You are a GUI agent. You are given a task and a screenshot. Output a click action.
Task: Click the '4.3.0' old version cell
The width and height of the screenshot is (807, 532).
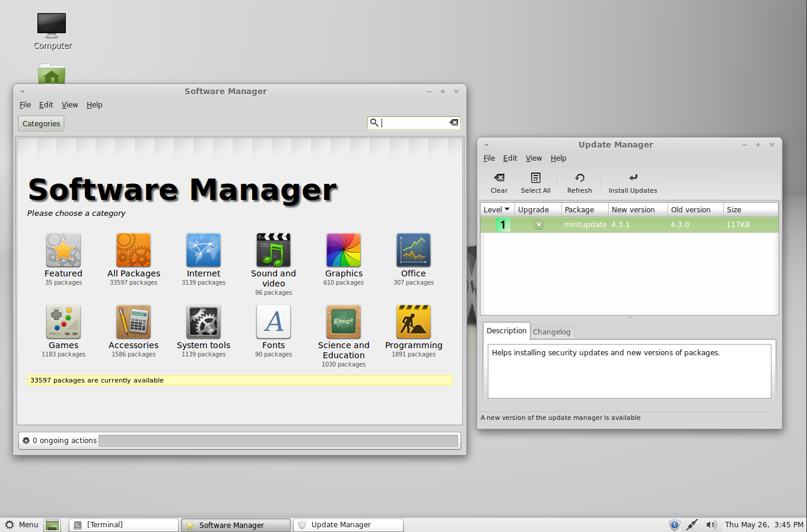[680, 225]
